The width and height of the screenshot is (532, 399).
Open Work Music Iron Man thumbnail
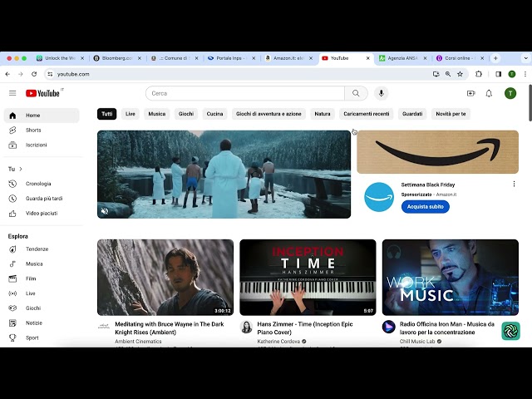point(451,278)
